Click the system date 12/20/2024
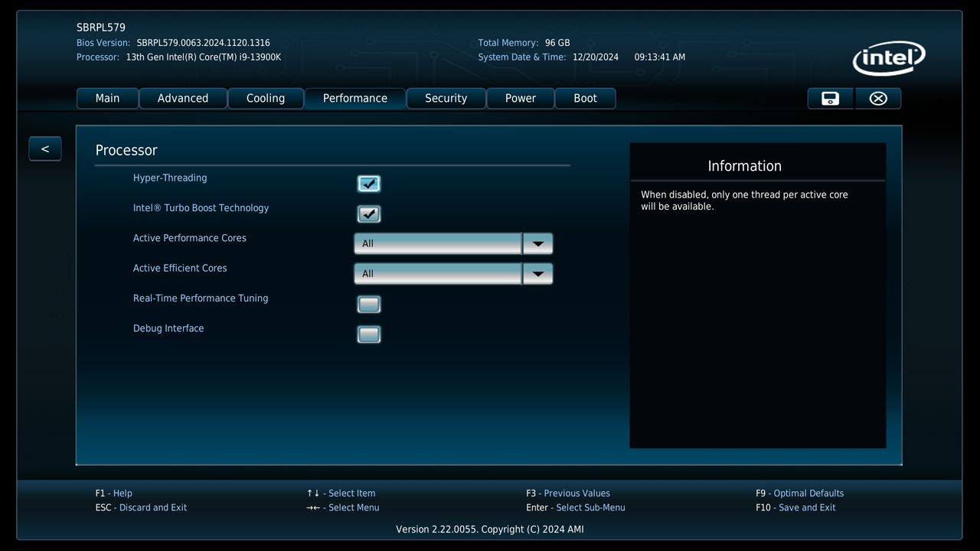 [596, 57]
